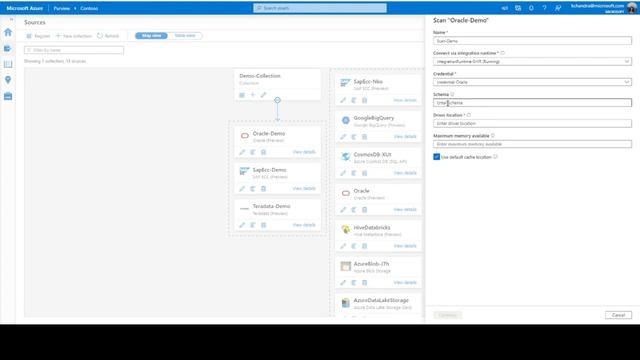Screen dimensions: 640x360
Task: Select the AzureDataLakeStorage card title
Action: [381, 300]
